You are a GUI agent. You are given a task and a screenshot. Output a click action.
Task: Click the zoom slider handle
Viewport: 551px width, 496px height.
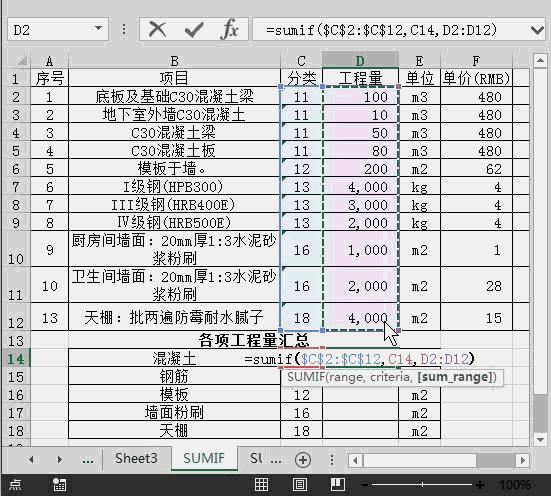[423, 485]
